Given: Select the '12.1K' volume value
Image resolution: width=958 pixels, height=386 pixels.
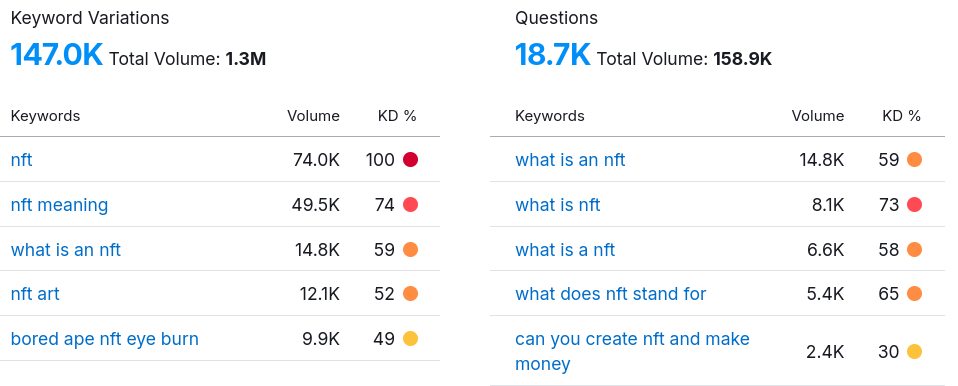Looking at the screenshot, I should (320, 294).
